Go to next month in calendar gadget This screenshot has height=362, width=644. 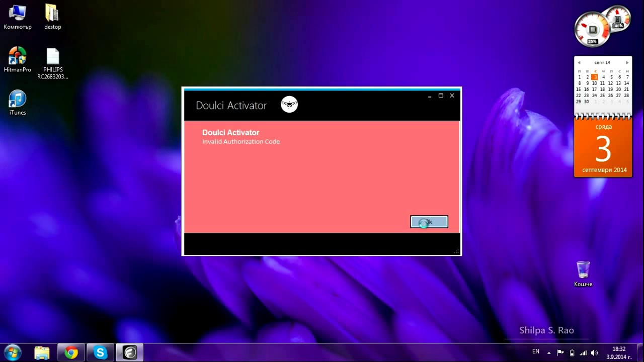pos(627,62)
